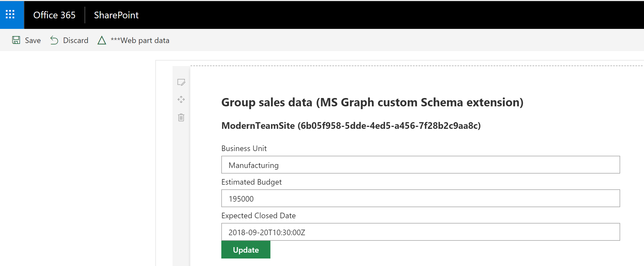Screen dimensions: 644x266
Task: Click the Discard undo arrow icon
Action: click(54, 41)
